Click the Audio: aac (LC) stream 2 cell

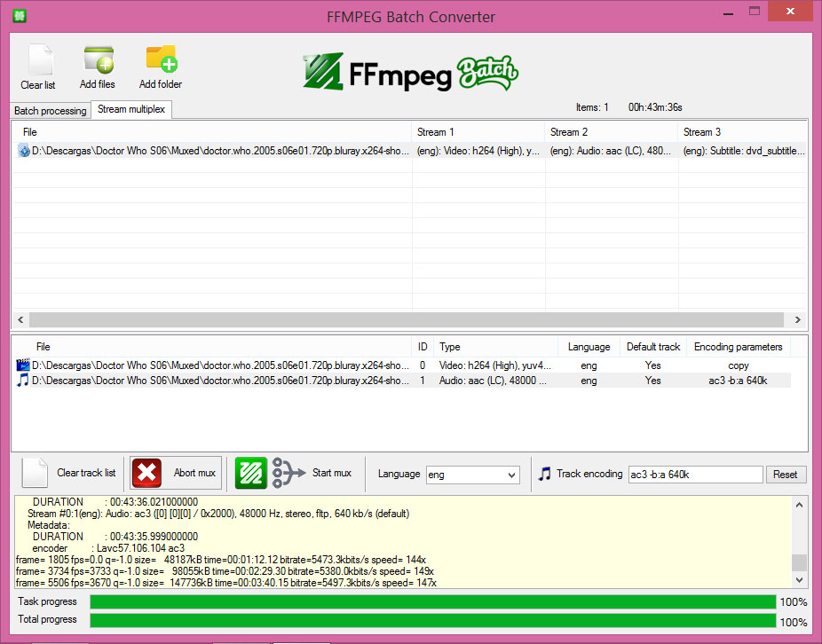611,151
